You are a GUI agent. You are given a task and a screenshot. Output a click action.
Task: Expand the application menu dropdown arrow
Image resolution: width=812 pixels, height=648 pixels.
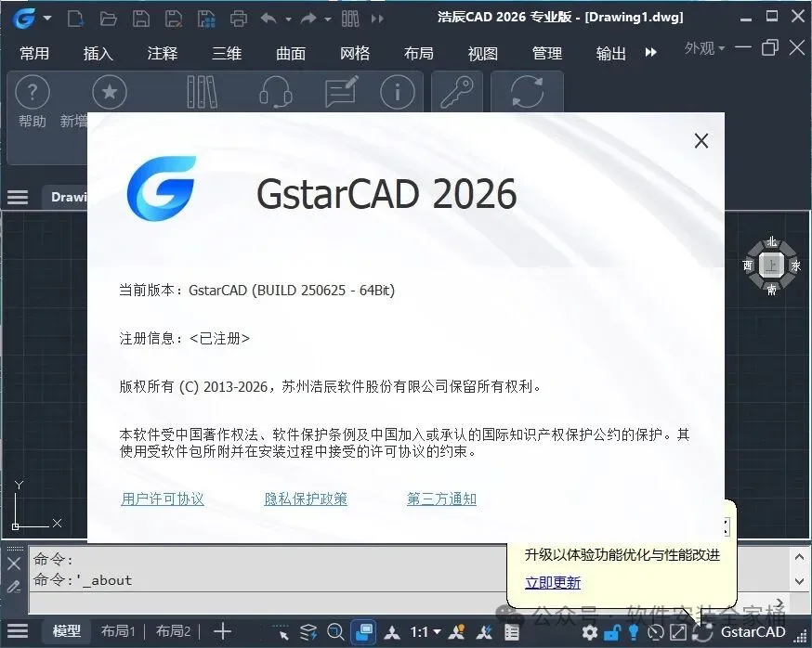[x=47, y=19]
